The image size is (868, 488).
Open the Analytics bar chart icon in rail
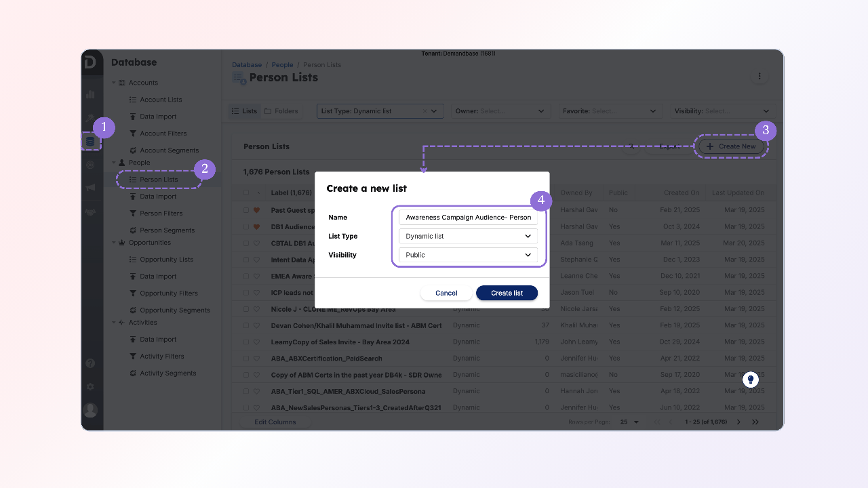click(90, 94)
